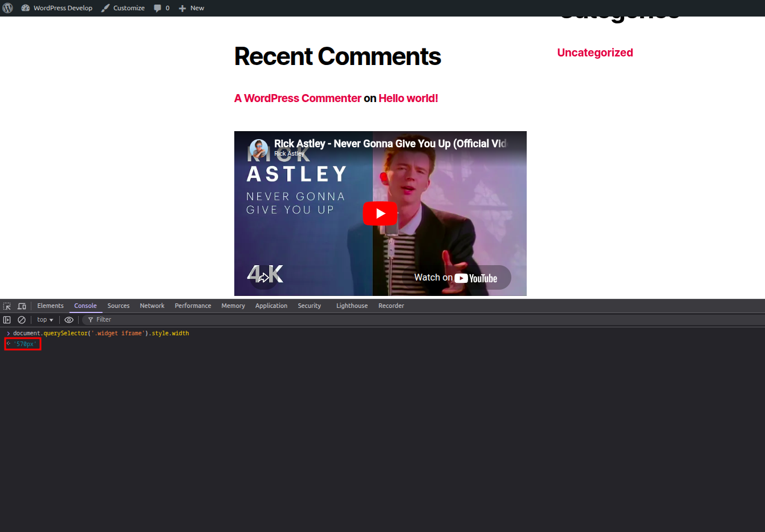This screenshot has height=532, width=765.
Task: Switch to the Network tab
Action: point(152,306)
